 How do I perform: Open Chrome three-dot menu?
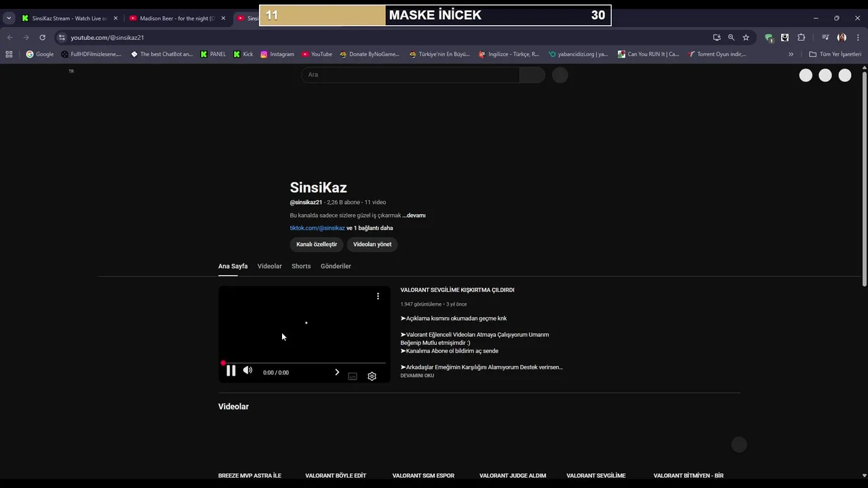(x=858, y=37)
